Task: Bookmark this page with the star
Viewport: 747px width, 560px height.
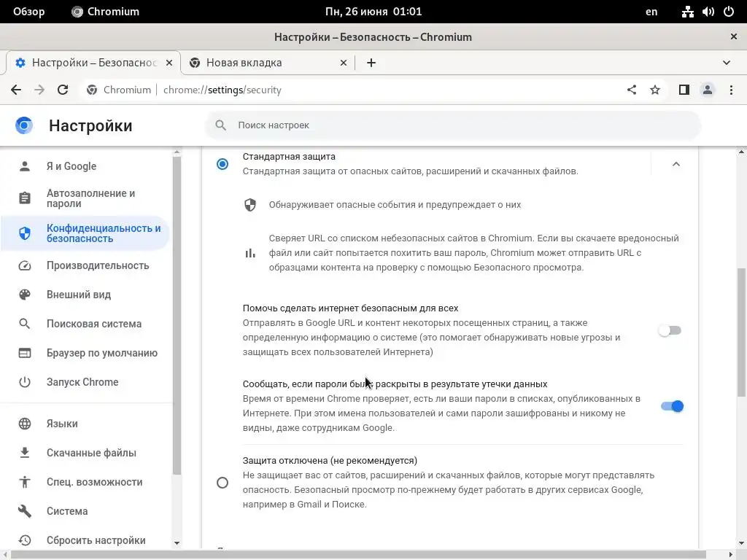Action: pos(655,90)
